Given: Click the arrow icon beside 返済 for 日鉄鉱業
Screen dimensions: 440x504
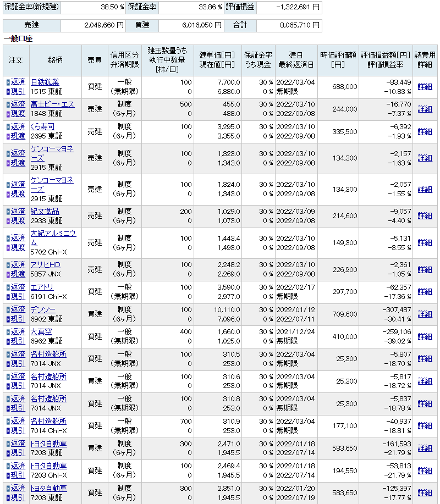Looking at the screenshot, I should pyautogui.click(x=8, y=82).
